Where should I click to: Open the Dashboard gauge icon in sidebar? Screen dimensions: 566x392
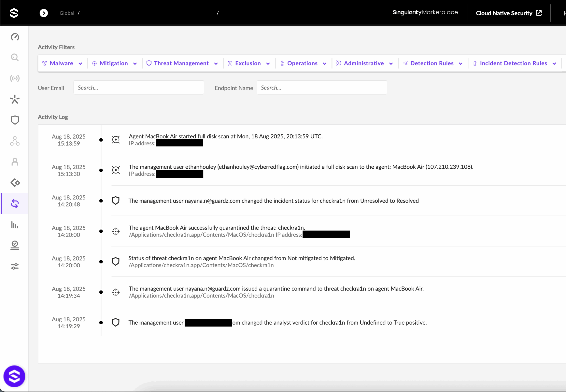15,37
